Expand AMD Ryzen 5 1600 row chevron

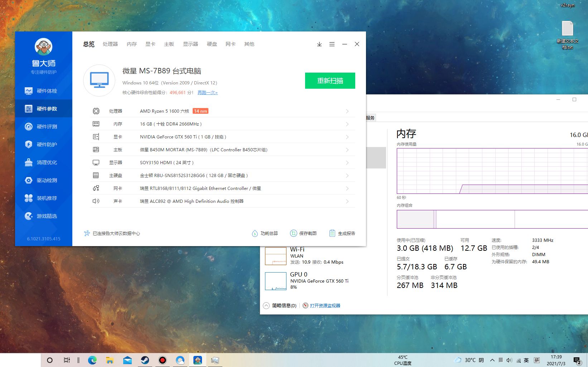(x=347, y=111)
